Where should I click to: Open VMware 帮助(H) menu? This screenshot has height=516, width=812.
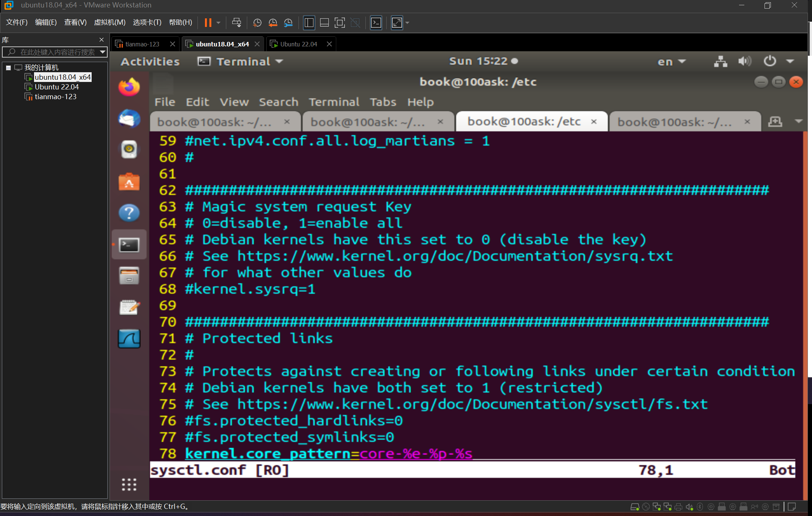coord(180,22)
